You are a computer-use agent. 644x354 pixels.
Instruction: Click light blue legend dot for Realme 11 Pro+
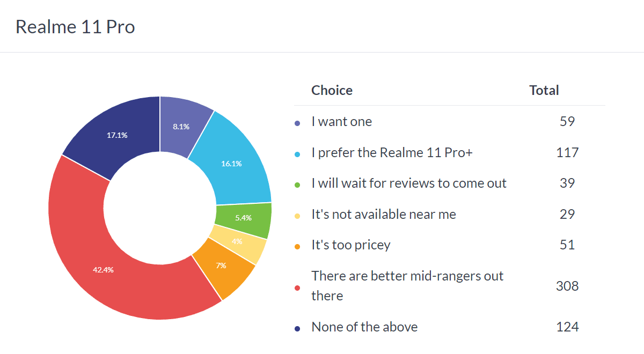coord(298,153)
